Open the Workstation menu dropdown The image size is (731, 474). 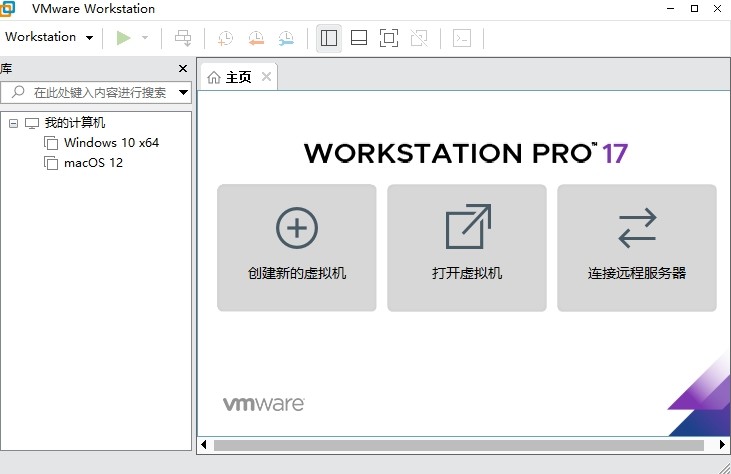49,37
